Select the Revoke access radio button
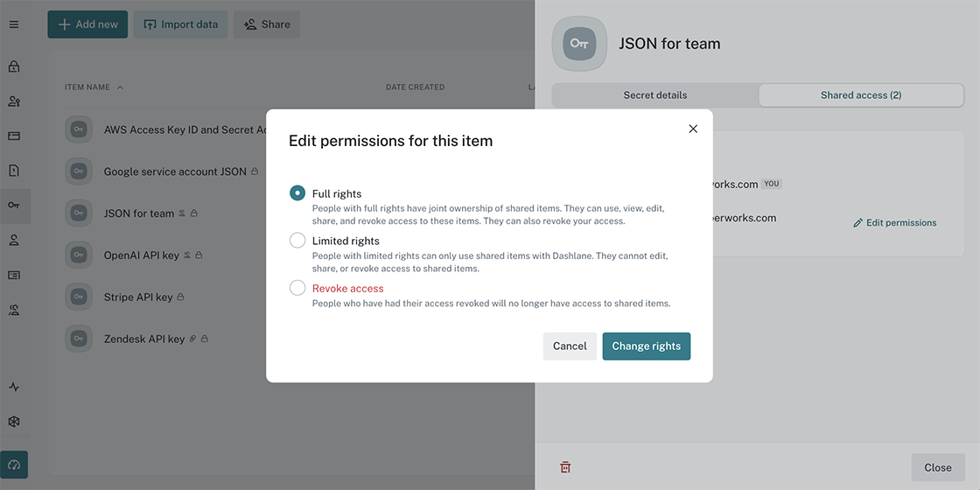 (x=297, y=288)
